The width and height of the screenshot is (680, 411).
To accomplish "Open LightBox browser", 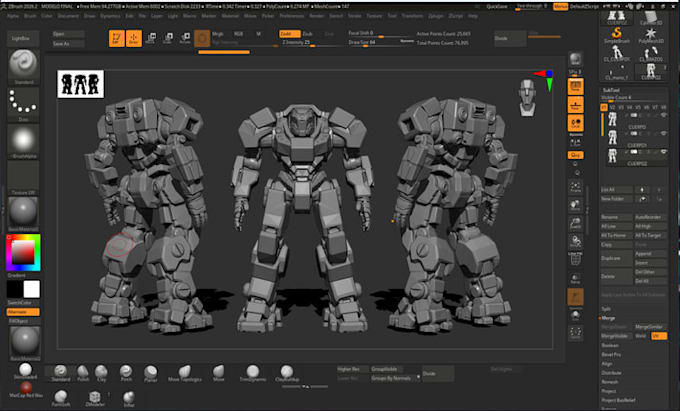I will (23, 39).
